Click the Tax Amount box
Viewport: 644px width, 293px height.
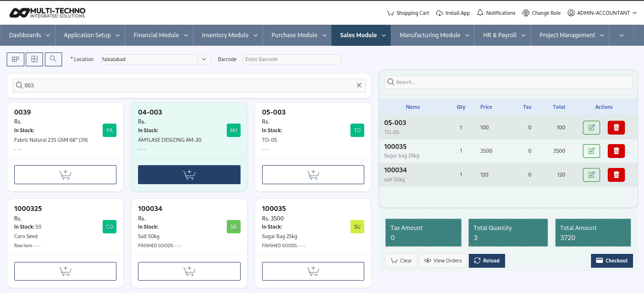coord(423,233)
